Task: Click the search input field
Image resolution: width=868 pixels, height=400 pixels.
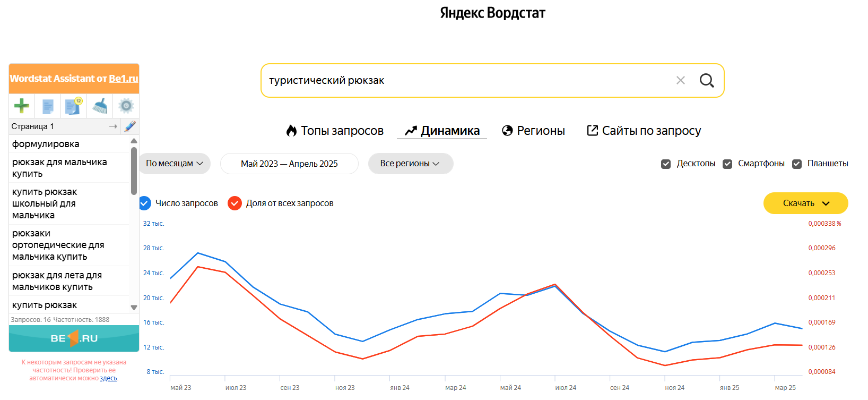Action: tap(467, 80)
